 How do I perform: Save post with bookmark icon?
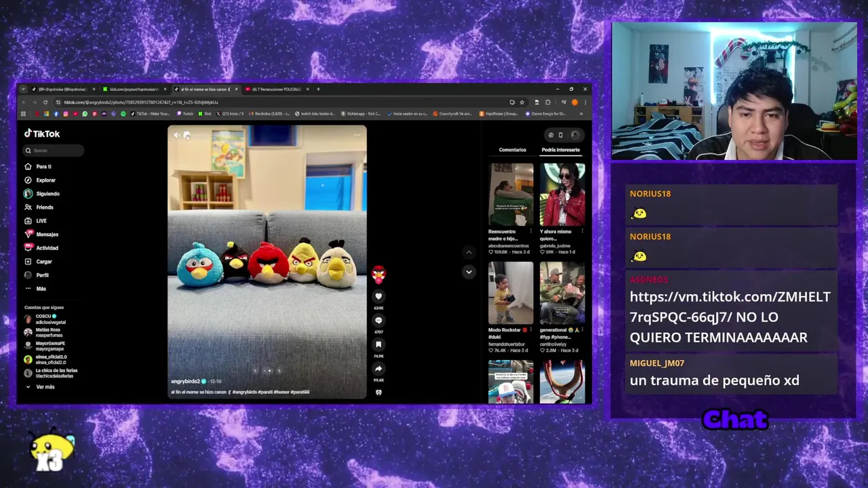378,344
